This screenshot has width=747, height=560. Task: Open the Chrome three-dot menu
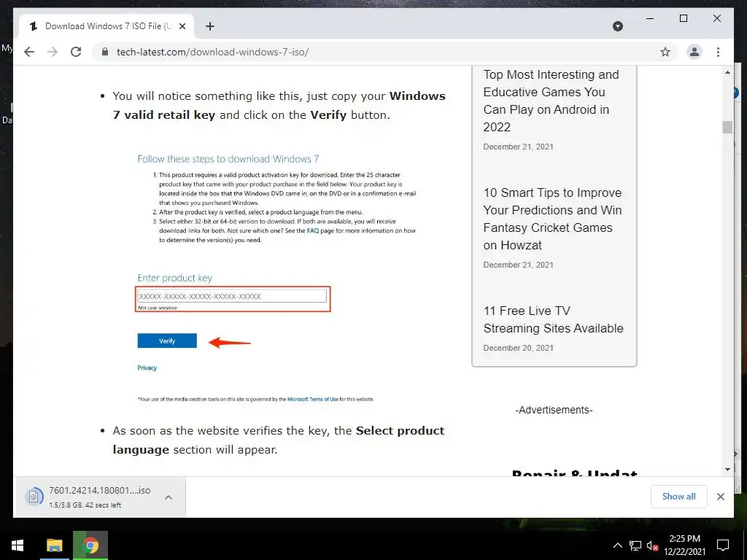(x=718, y=52)
